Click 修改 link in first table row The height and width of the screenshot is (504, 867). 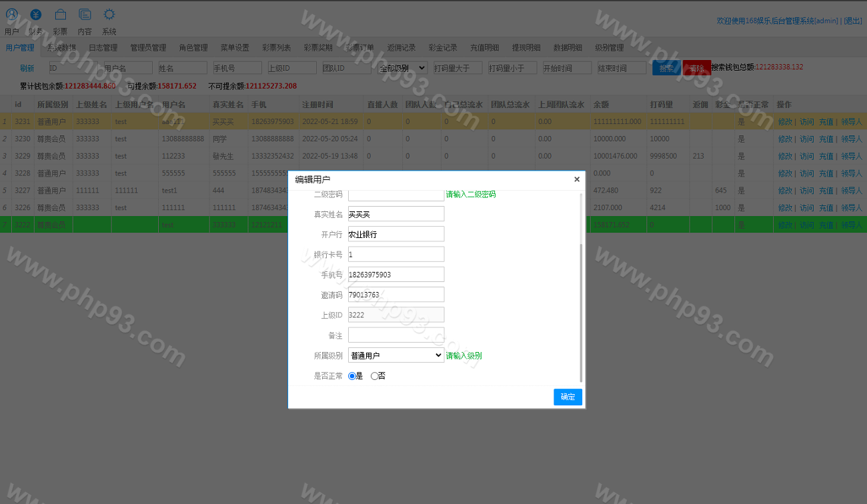tap(784, 122)
